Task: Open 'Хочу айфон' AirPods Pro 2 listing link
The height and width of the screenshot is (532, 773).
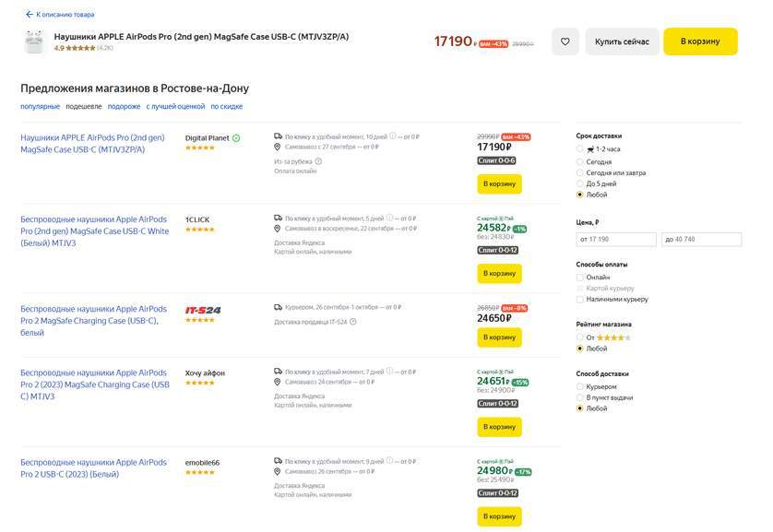Action: [94, 384]
